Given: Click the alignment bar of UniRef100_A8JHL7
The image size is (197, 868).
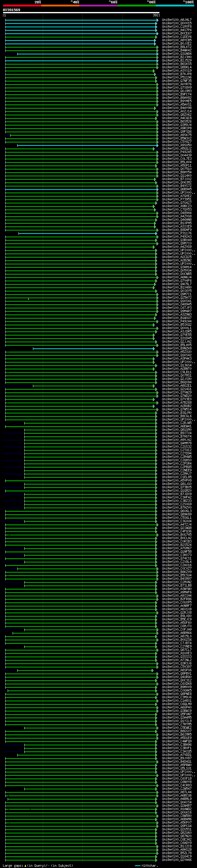Looking at the screenshot, I should (82, 20).
